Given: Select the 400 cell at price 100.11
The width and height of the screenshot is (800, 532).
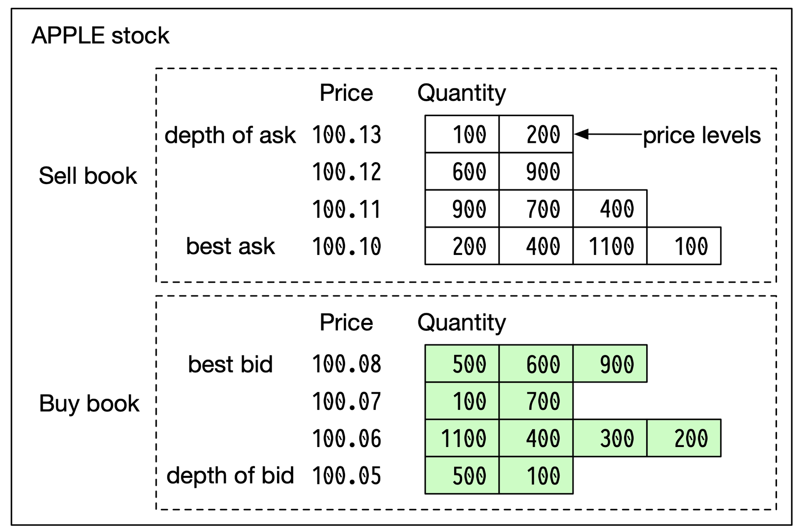Looking at the screenshot, I should click(610, 209).
